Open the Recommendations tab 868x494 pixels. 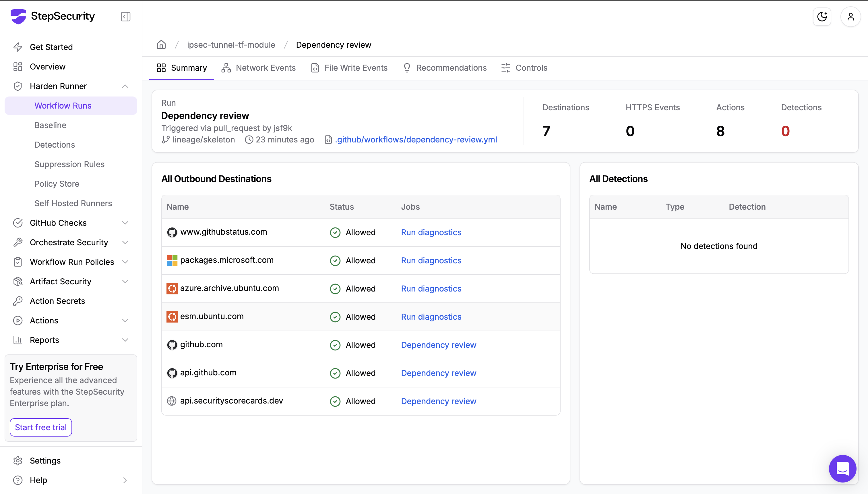tap(445, 68)
